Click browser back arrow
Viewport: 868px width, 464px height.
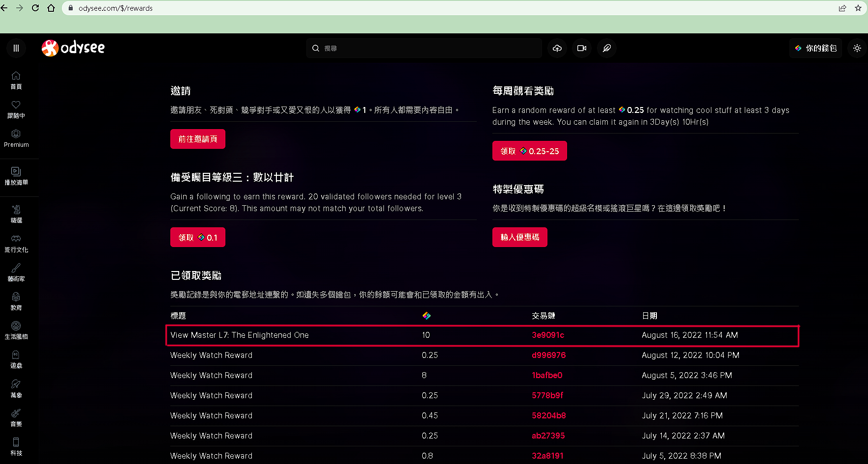(x=4, y=8)
